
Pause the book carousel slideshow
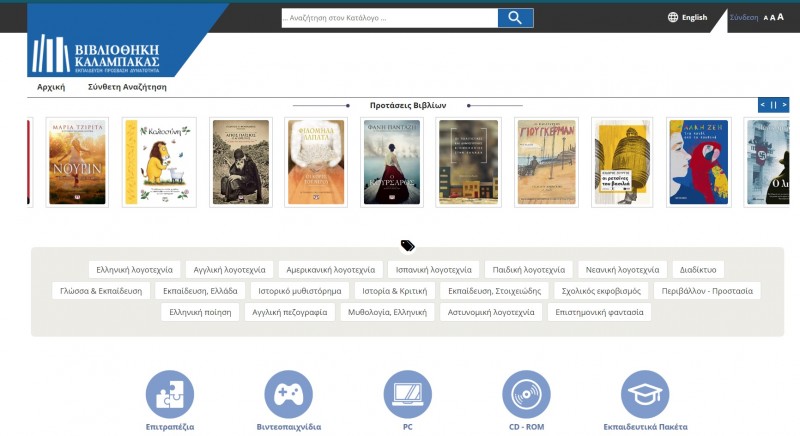pyautogui.click(x=773, y=104)
